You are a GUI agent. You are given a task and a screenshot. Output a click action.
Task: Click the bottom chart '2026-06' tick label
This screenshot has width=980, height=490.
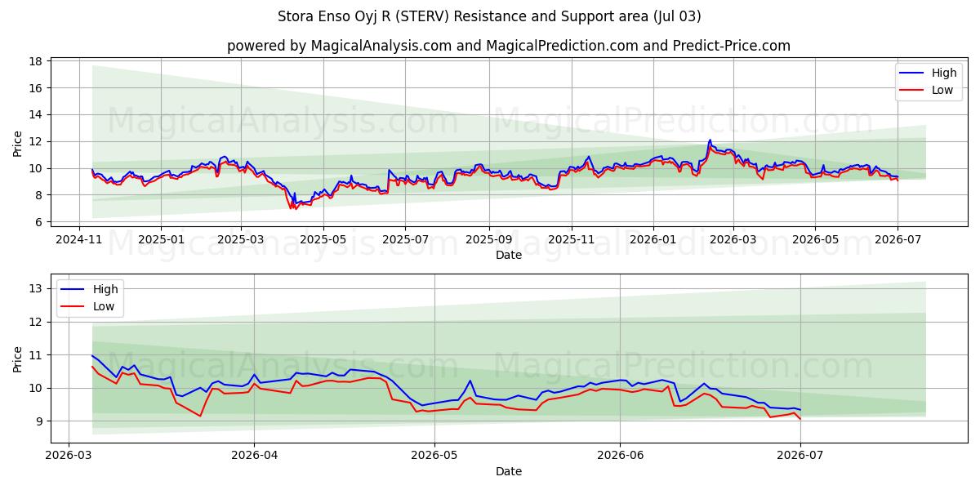tap(620, 455)
